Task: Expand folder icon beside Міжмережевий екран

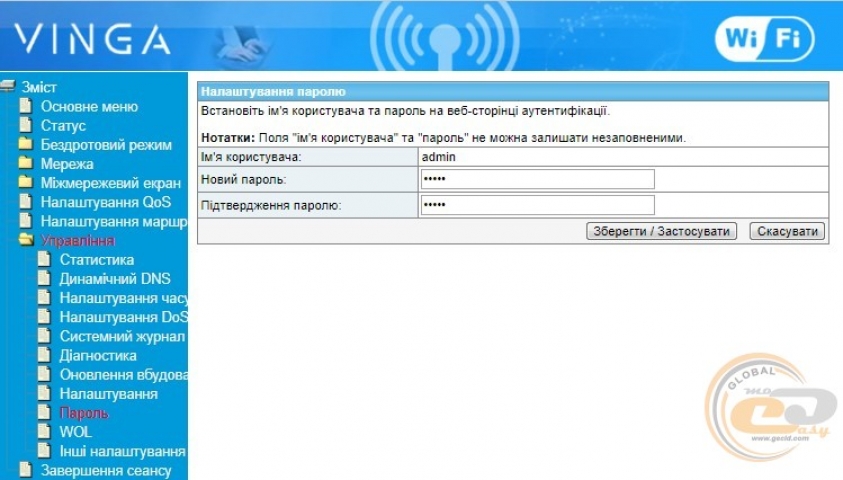Action: click(26, 182)
